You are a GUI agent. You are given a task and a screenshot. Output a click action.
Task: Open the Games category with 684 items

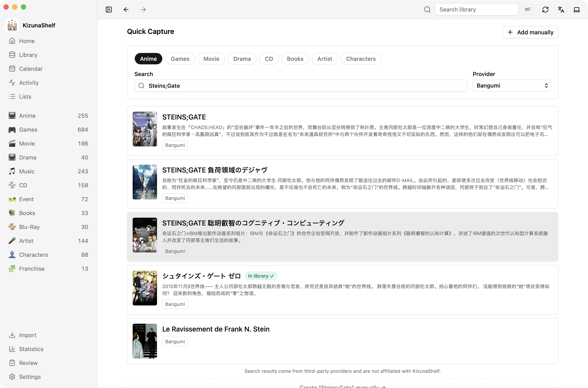48,129
